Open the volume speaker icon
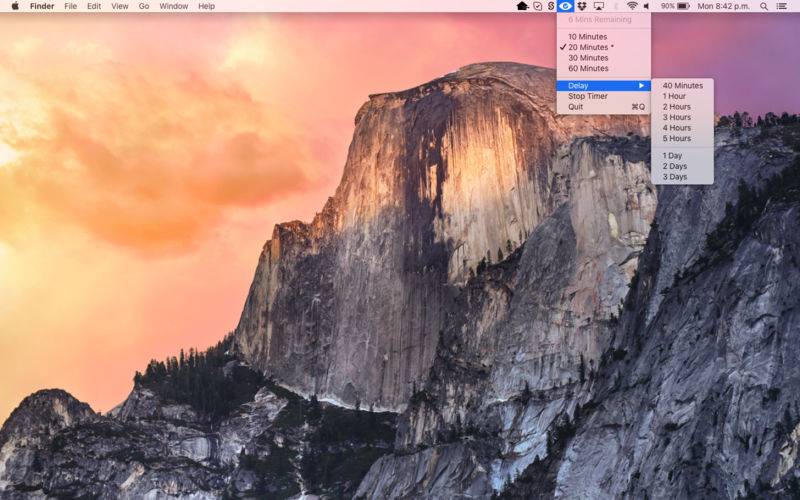Screen dimensions: 800x500 tap(646, 6)
